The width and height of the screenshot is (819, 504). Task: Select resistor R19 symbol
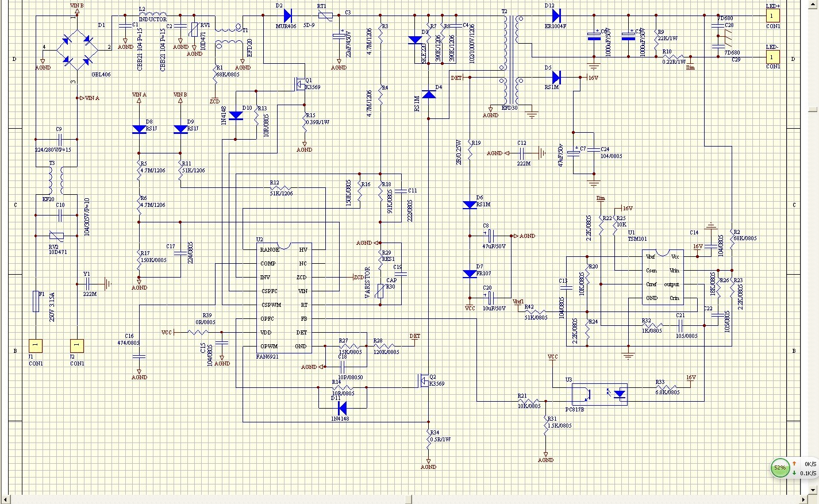(x=470, y=151)
